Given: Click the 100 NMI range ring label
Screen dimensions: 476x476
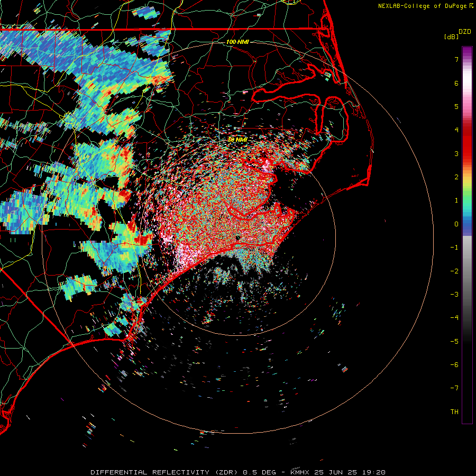Looking at the screenshot, I should click(x=237, y=42).
